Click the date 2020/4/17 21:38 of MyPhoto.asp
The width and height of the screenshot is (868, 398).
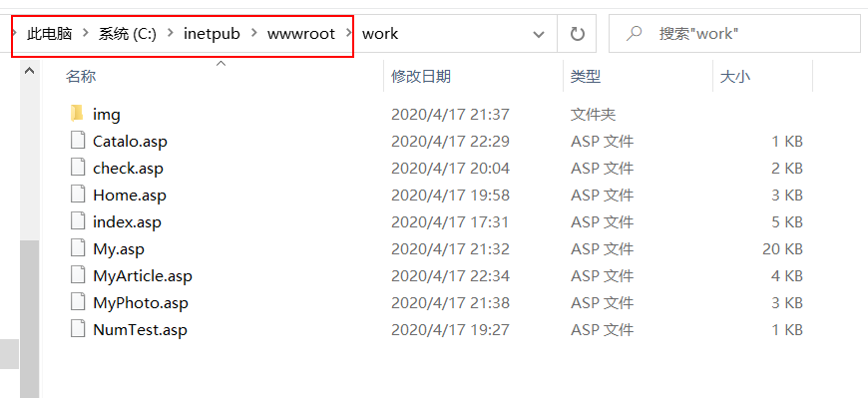450,303
